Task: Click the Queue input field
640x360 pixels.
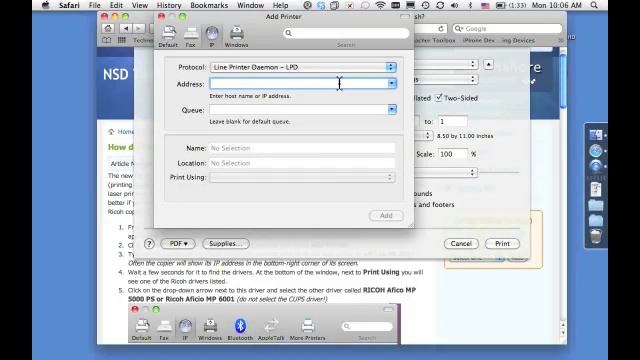Action: click(x=298, y=109)
